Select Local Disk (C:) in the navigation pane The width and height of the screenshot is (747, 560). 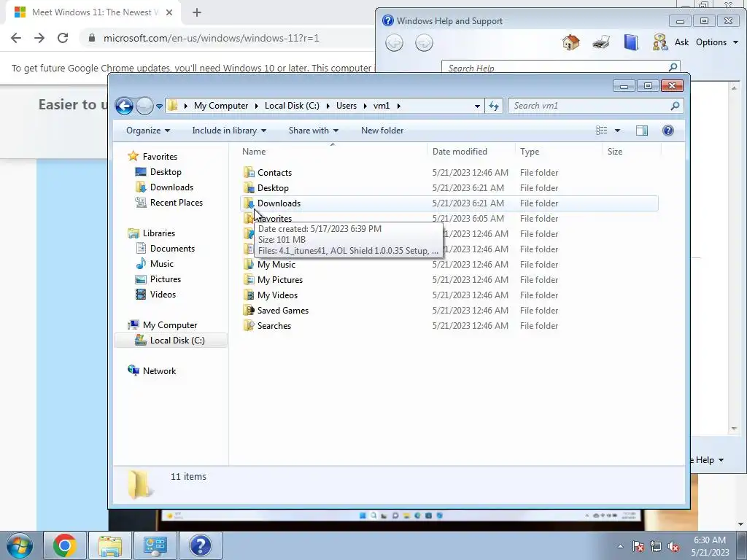170,341
